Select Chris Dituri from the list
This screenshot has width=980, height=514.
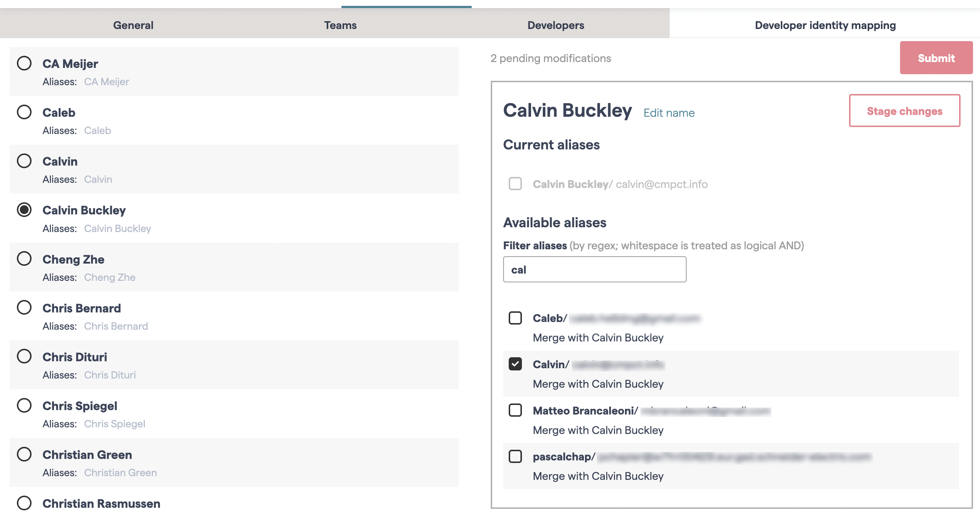tap(24, 356)
